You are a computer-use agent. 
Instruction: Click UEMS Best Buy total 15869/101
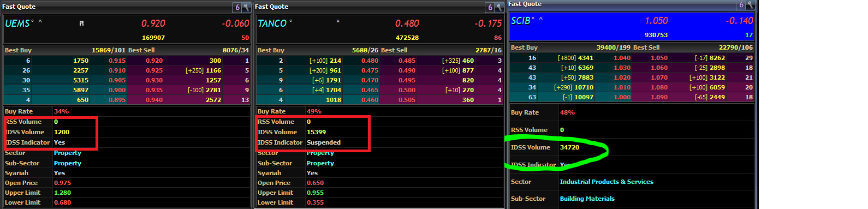tap(109, 50)
